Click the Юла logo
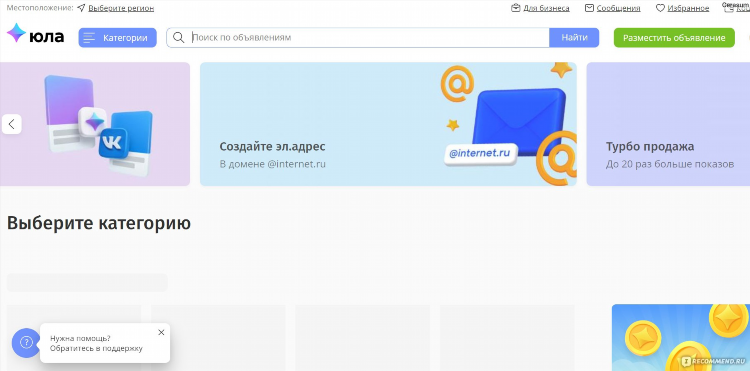The height and width of the screenshot is (371, 750). pos(35,34)
